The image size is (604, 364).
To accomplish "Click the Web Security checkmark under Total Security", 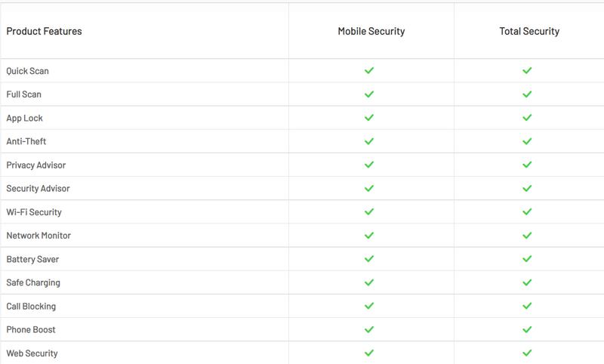I will (528, 353).
